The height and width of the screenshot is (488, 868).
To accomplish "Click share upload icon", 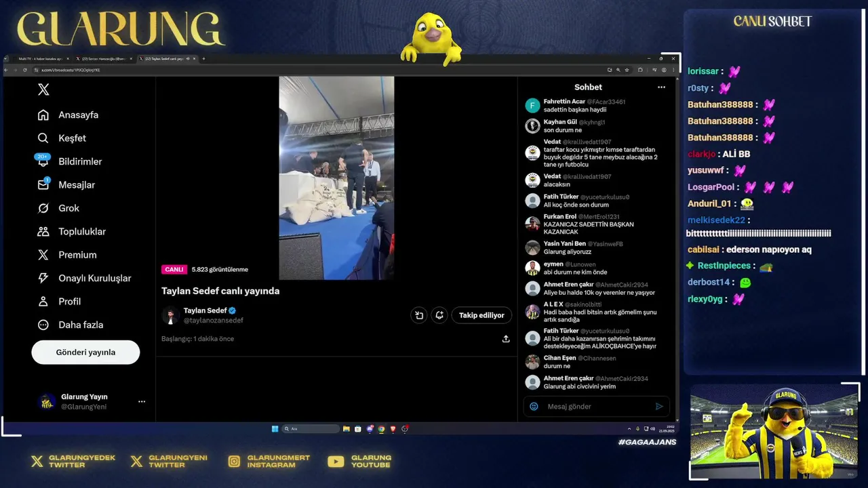I will pos(506,339).
